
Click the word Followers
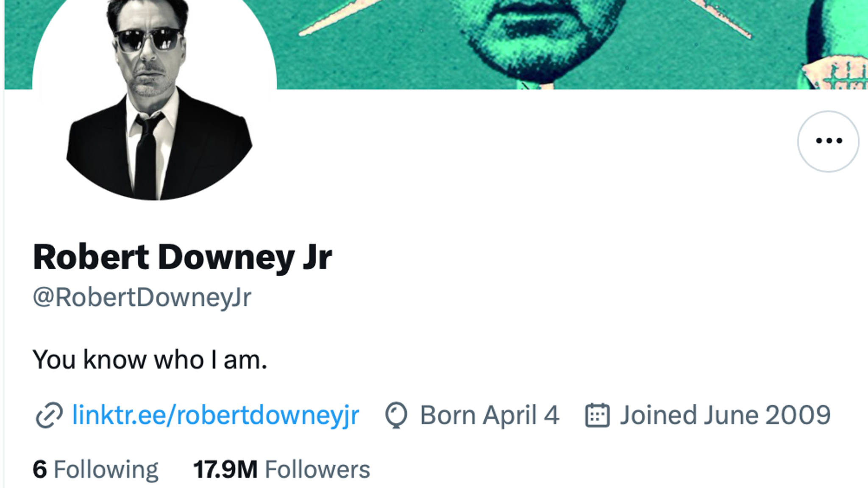coord(317,469)
